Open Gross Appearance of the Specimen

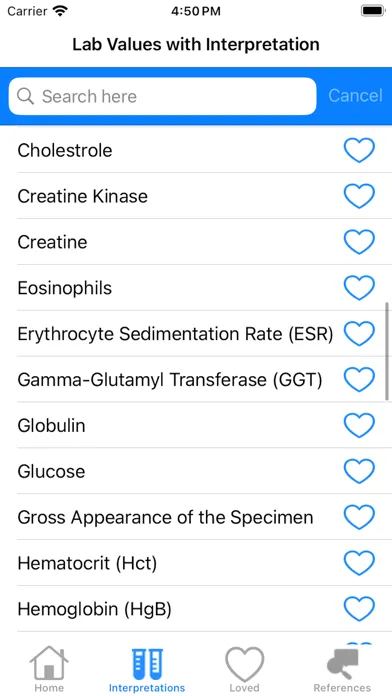[x=196, y=517]
